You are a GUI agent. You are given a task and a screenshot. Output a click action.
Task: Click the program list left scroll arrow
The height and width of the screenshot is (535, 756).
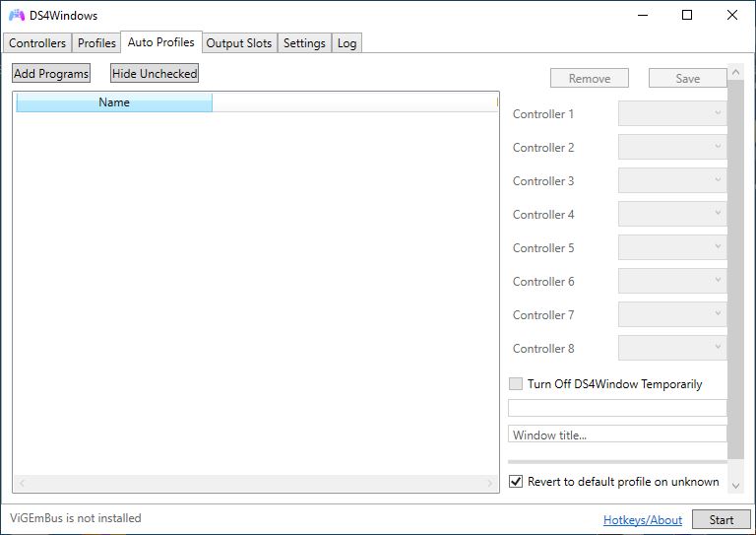[x=22, y=483]
